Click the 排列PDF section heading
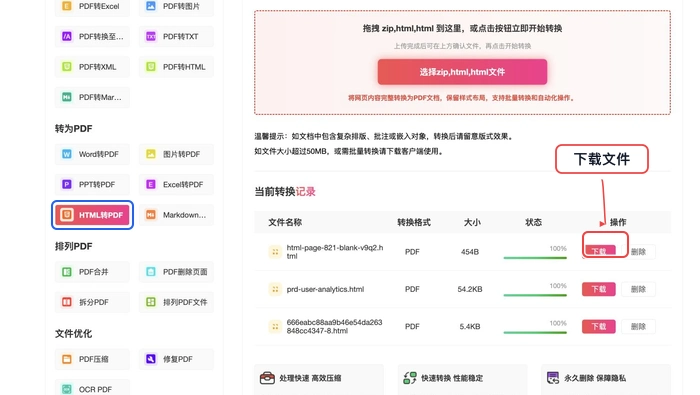700x395 pixels. [73, 246]
